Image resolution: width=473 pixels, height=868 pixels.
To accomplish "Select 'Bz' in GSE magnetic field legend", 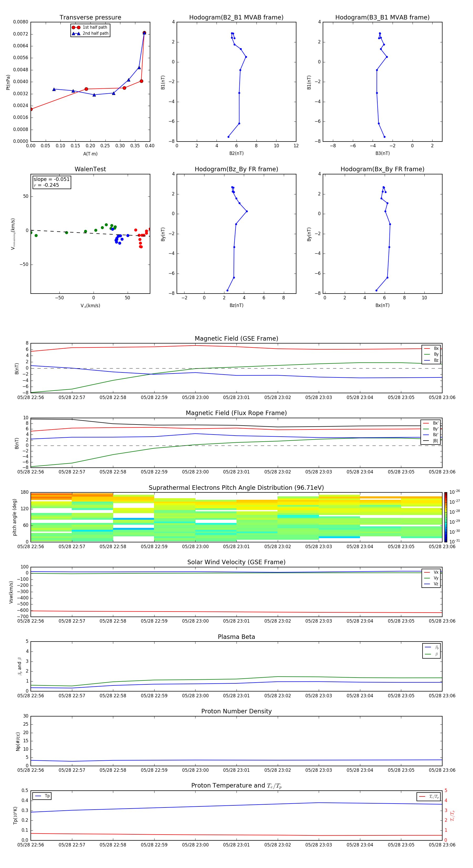I will tap(431, 360).
